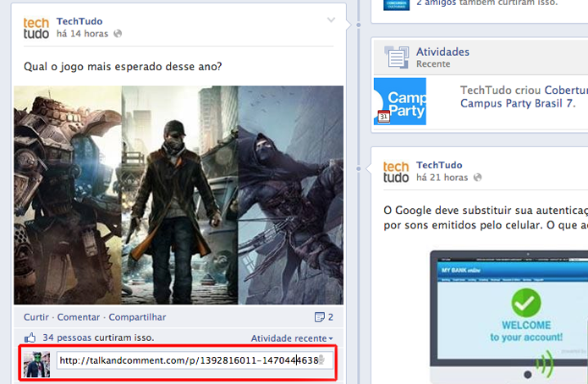Open the comments count icon showing 2
The width and height of the screenshot is (588, 384).
coord(324,317)
